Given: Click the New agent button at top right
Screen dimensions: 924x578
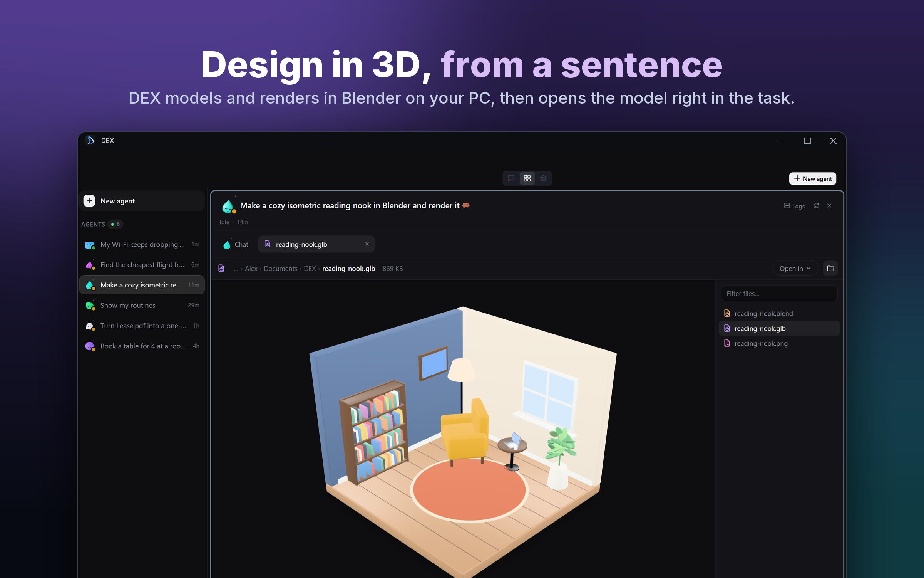Looking at the screenshot, I should coord(812,178).
